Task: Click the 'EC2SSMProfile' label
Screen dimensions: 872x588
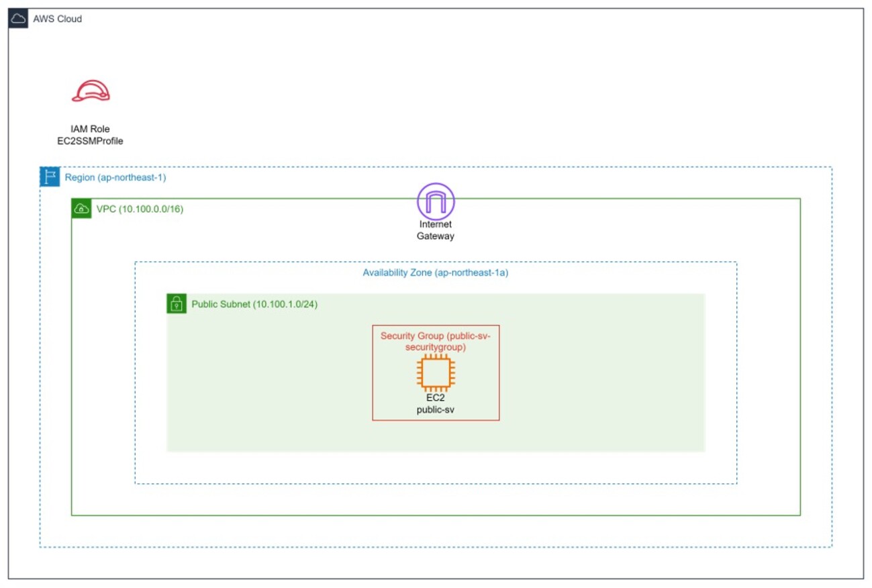Action: pyautogui.click(x=91, y=141)
